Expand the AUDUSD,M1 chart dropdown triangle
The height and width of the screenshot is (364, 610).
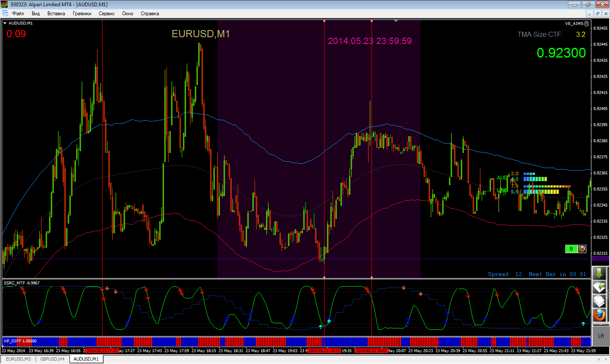5,23
